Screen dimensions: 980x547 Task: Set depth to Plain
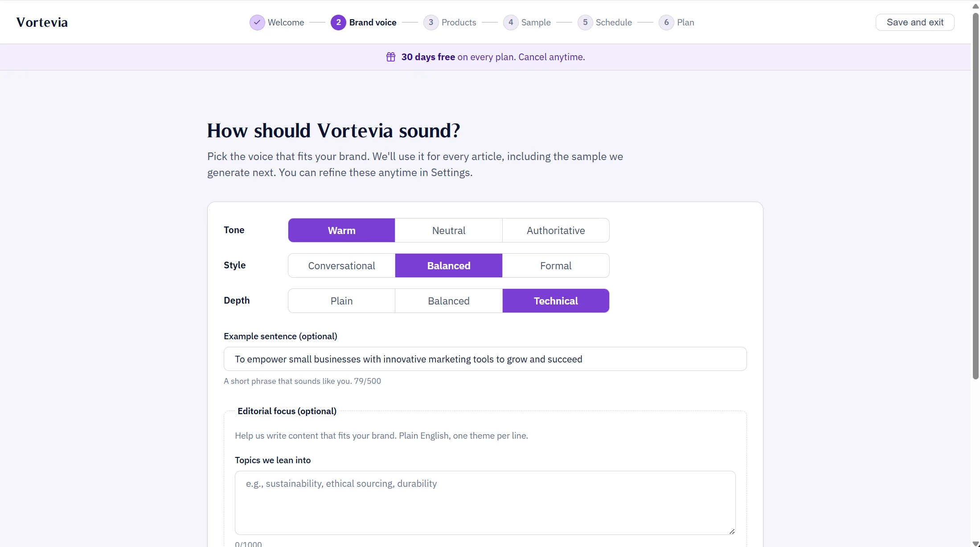(341, 301)
